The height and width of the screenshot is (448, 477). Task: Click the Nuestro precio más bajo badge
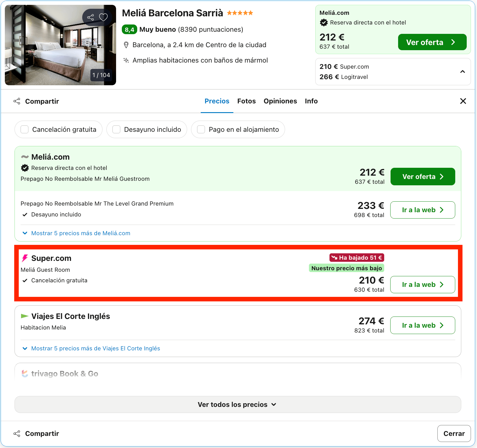coord(346,268)
